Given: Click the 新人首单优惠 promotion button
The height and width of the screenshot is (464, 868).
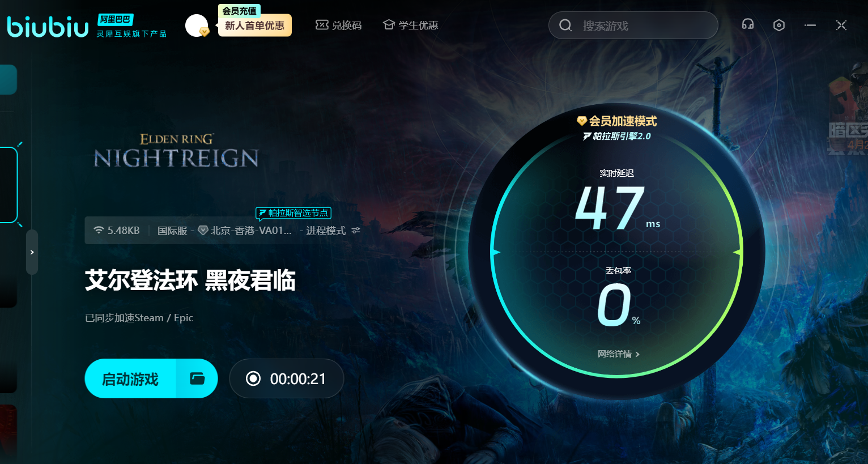Looking at the screenshot, I should point(254,25).
